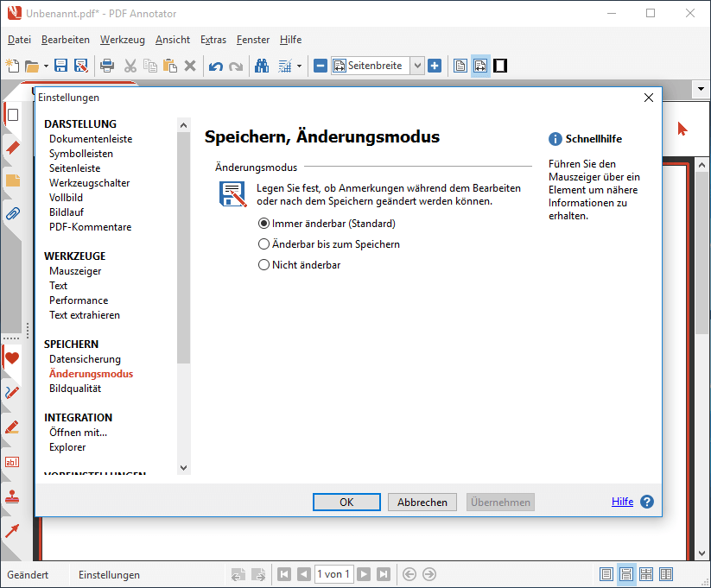Expand the Open file dropdown arrow
This screenshot has height=588, width=711.
coord(46,66)
